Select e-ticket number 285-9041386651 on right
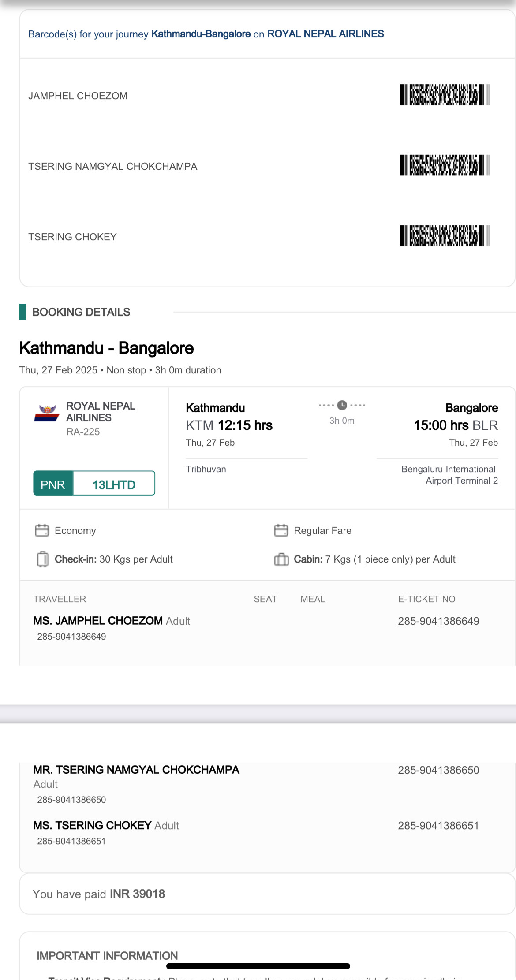 tap(438, 826)
